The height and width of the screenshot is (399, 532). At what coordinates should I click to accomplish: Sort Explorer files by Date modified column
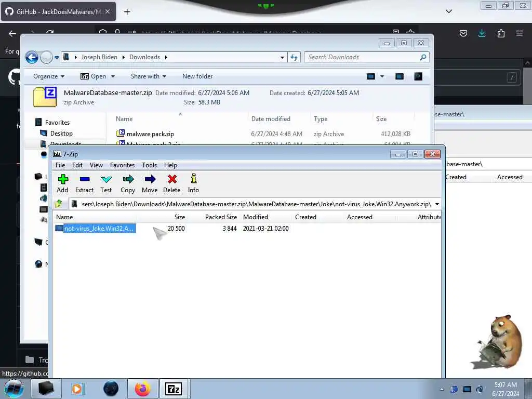271,119
